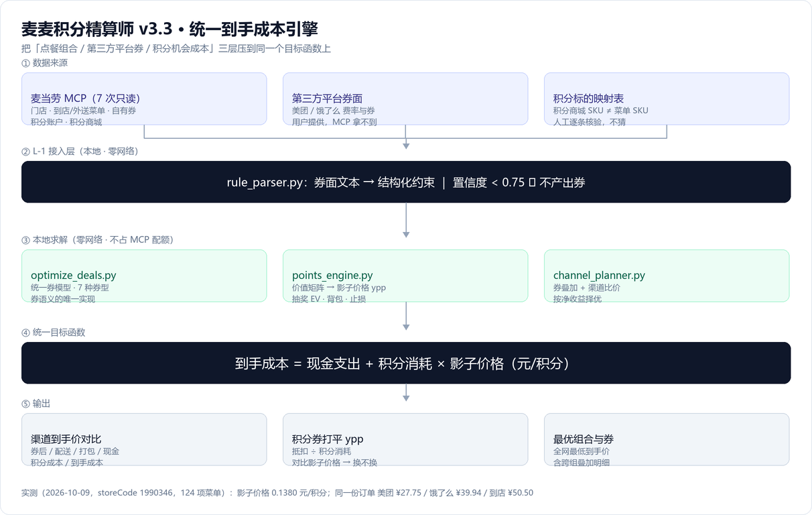
Task: Select the 积分标的映射表 card
Action: pos(667,99)
